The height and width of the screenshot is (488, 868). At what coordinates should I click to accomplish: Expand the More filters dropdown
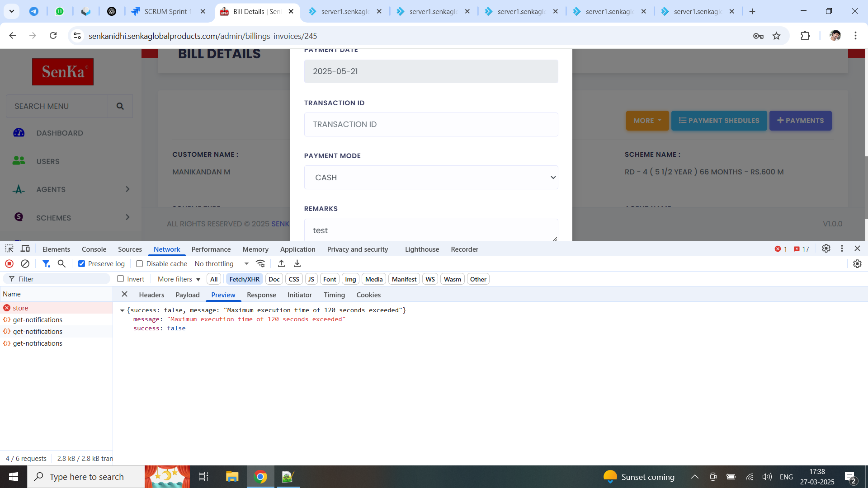[179, 279]
